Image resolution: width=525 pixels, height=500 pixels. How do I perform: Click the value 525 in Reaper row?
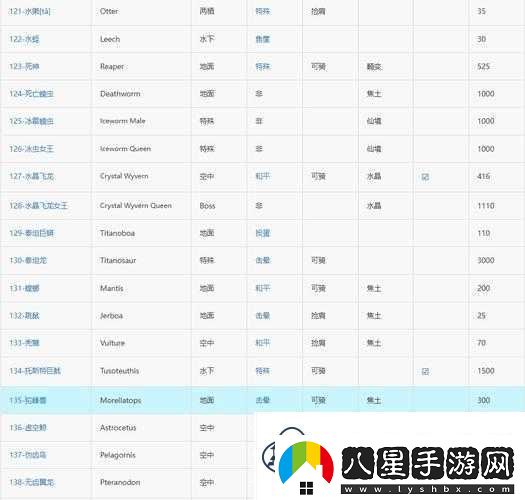click(x=483, y=67)
